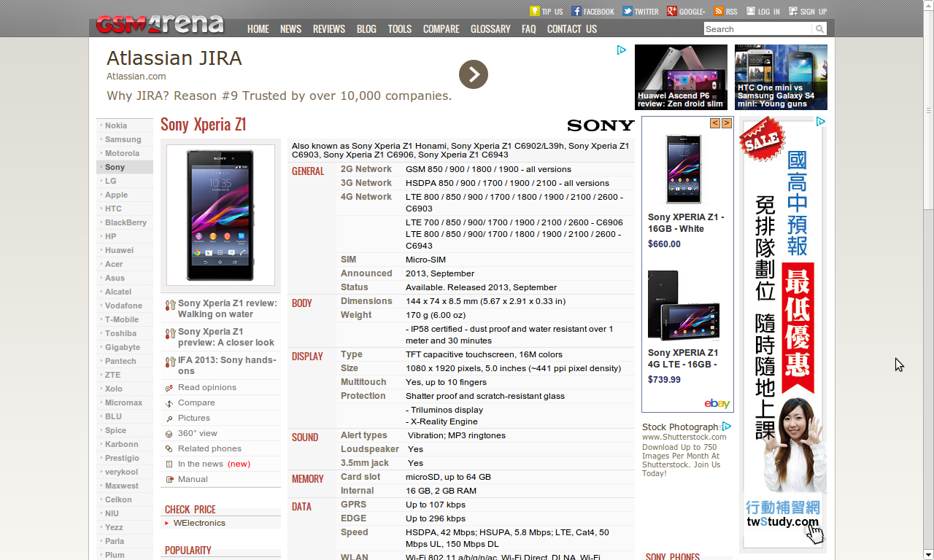
Task: Select Micromax in brand list
Action: [124, 402]
